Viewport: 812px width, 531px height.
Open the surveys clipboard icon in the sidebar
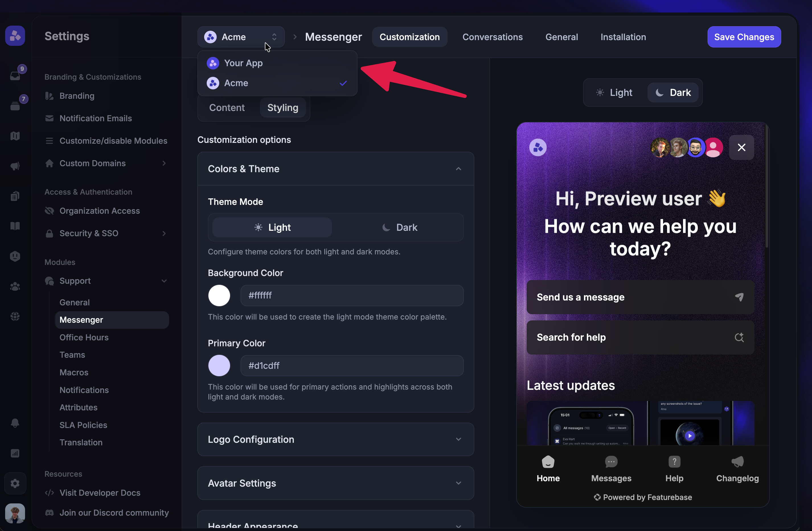pyautogui.click(x=15, y=196)
